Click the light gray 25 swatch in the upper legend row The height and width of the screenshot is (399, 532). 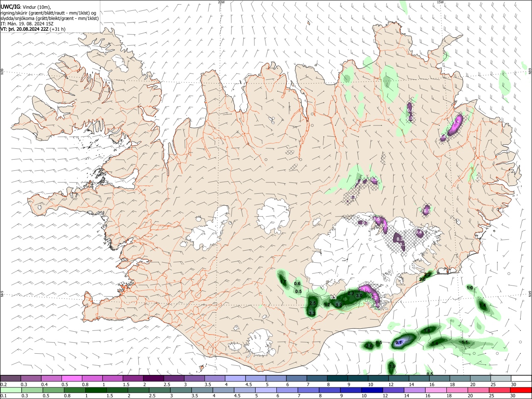[x=501, y=379]
